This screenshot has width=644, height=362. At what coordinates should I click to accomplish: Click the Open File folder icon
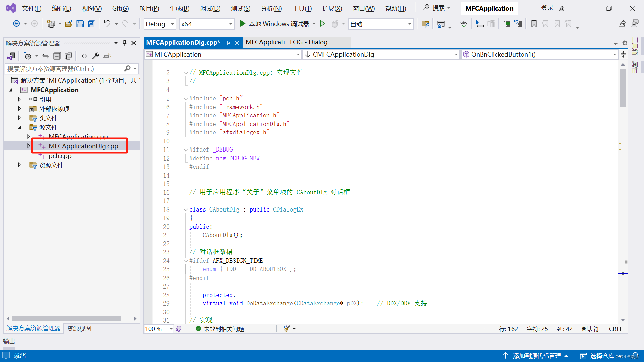pos(69,24)
